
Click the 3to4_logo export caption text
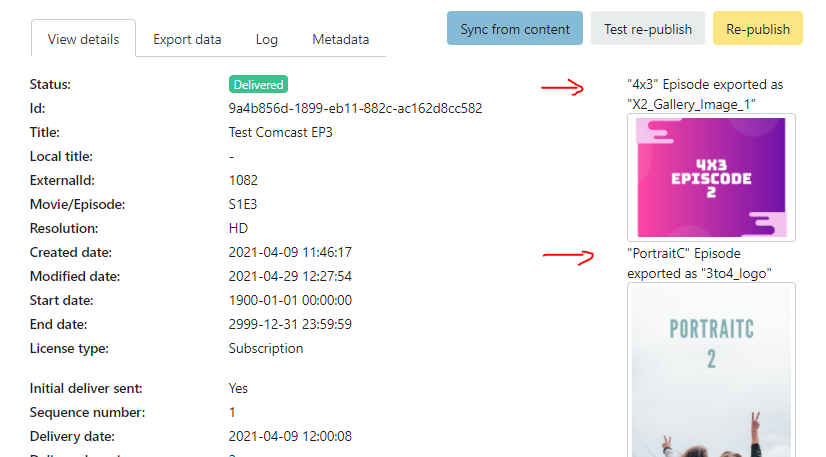(x=699, y=273)
